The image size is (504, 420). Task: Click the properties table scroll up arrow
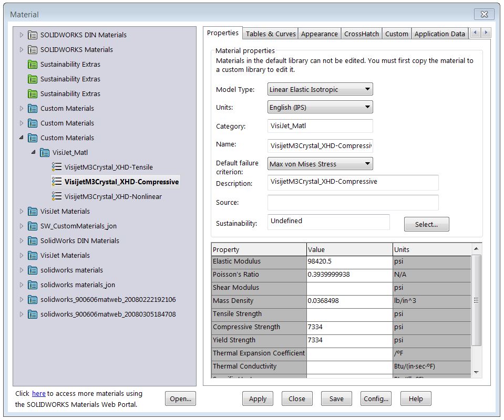pyautogui.click(x=476, y=249)
